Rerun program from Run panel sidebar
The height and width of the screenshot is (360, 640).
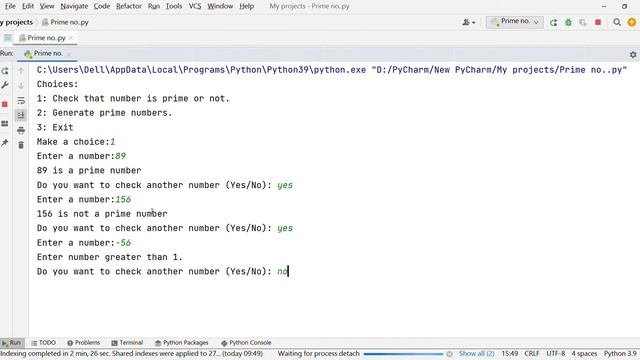[x=5, y=71]
